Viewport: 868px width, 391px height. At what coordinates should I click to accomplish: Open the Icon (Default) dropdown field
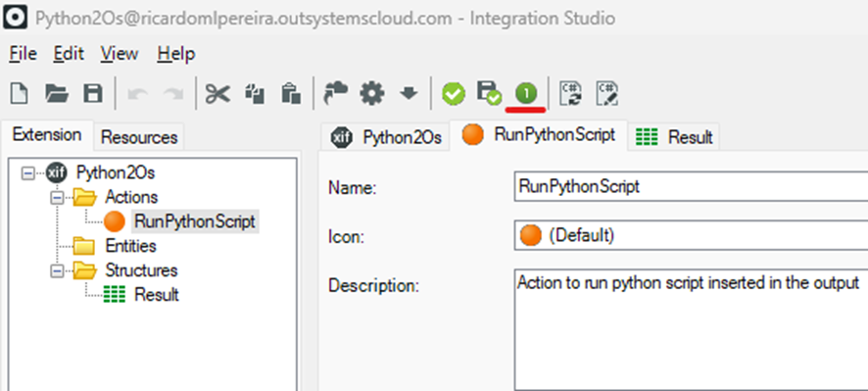tap(691, 235)
